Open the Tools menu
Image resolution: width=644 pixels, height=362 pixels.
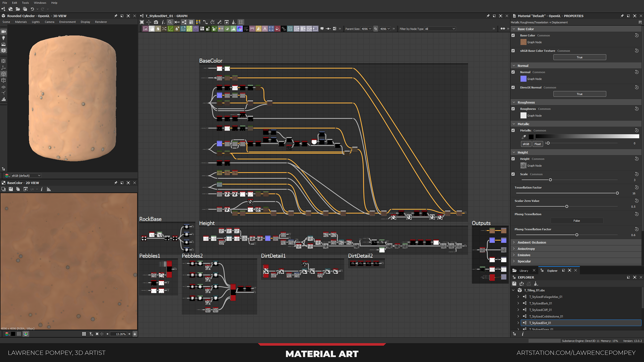coord(25,3)
